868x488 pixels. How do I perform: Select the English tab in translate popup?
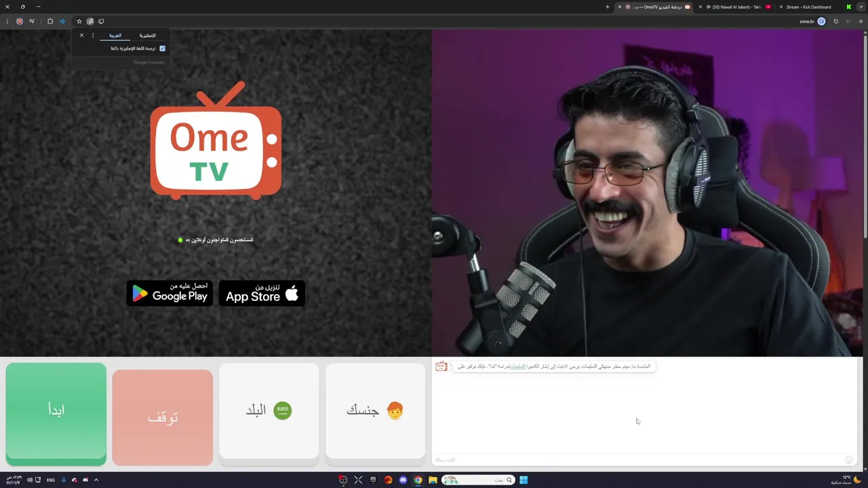click(x=148, y=35)
